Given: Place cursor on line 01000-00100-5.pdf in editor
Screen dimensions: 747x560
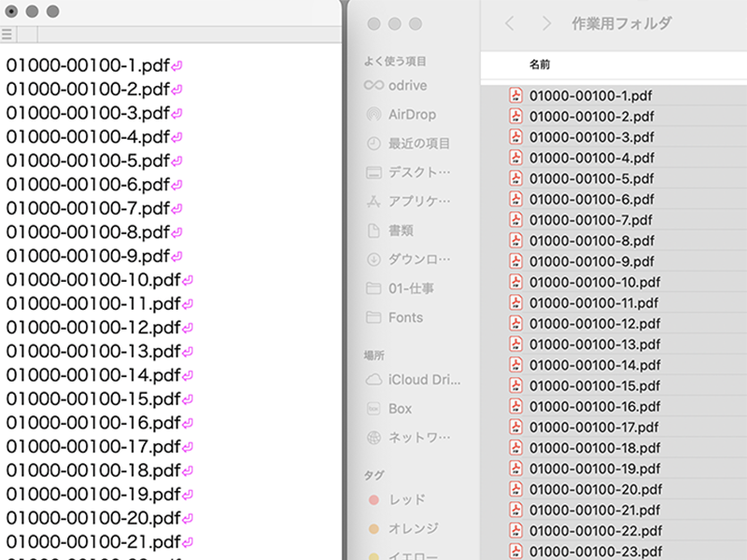Looking at the screenshot, I should click(x=89, y=161).
